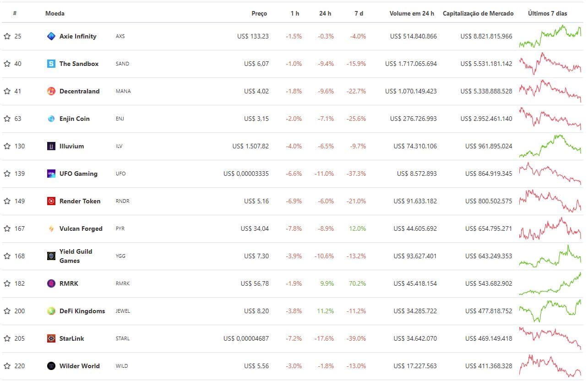Open the StarLink coin page
588x381 pixels.
pyautogui.click(x=72, y=338)
